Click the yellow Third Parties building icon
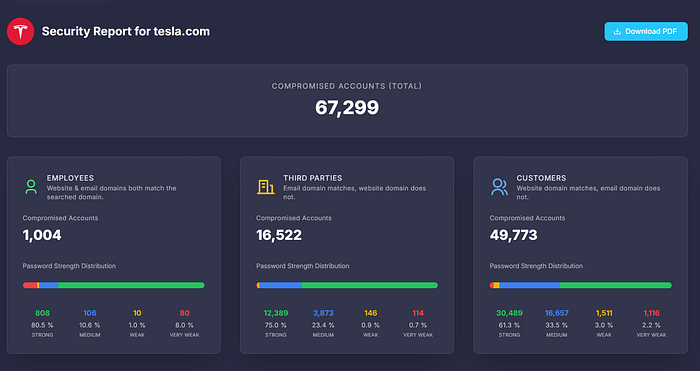Viewport: 700px width, 371px height. (x=266, y=187)
